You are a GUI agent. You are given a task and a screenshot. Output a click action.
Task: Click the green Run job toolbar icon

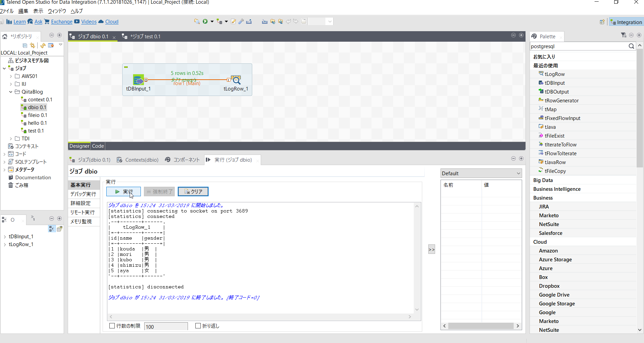pos(205,21)
